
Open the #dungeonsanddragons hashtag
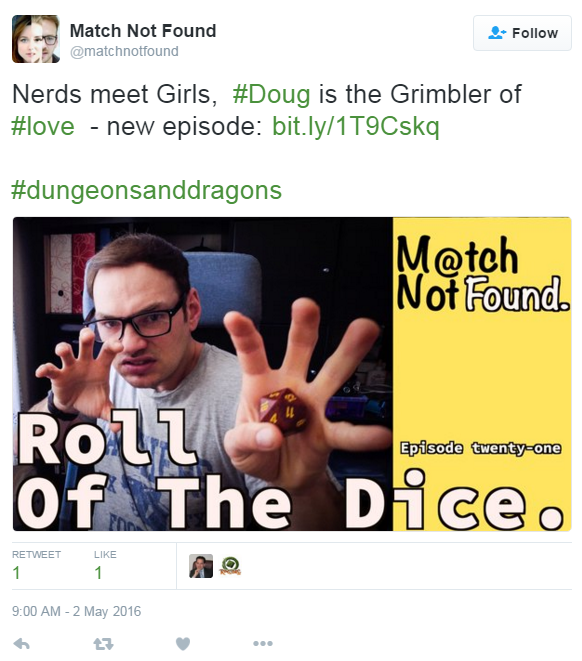146,191
